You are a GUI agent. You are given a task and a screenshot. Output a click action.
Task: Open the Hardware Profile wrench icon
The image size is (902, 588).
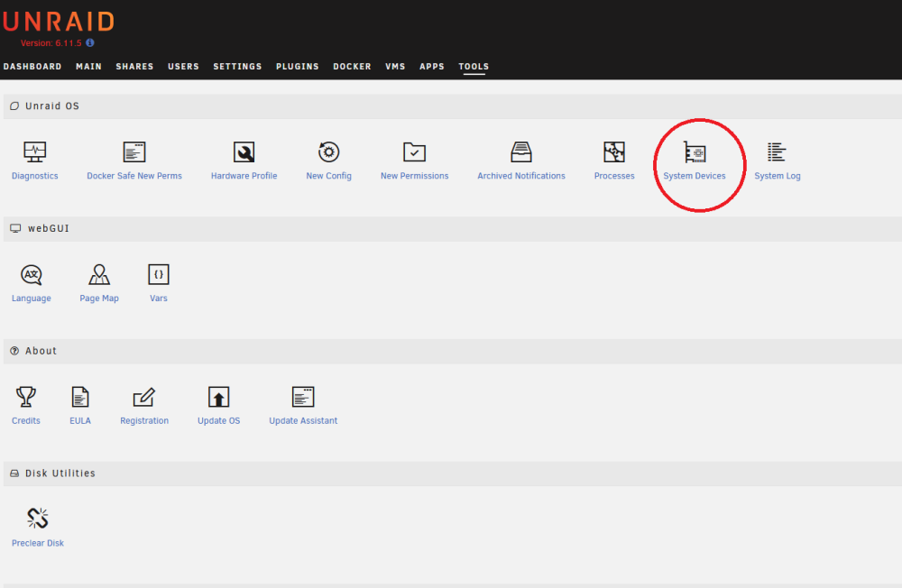(x=244, y=152)
